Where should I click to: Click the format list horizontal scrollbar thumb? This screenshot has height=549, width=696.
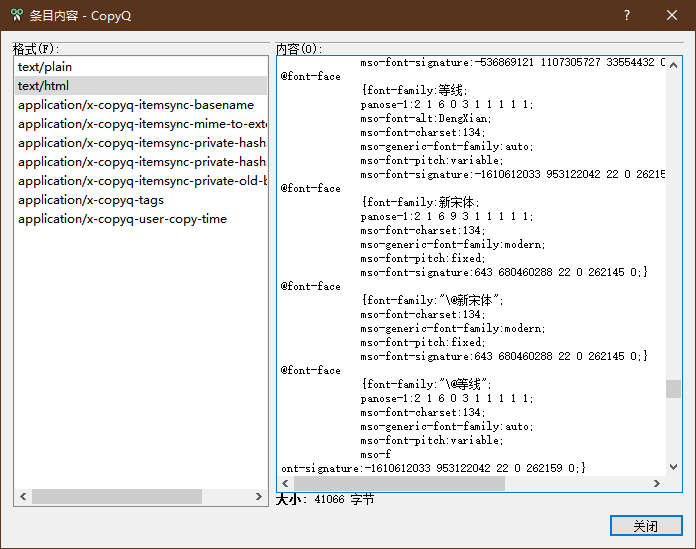click(x=117, y=497)
